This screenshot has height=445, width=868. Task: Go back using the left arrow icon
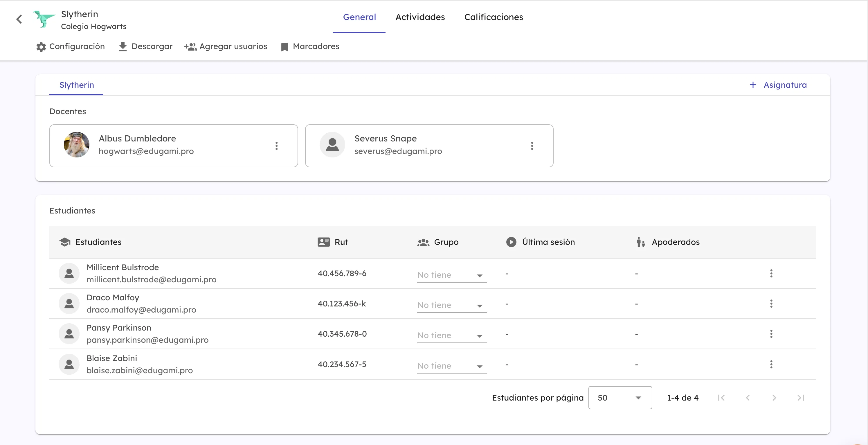pos(19,19)
